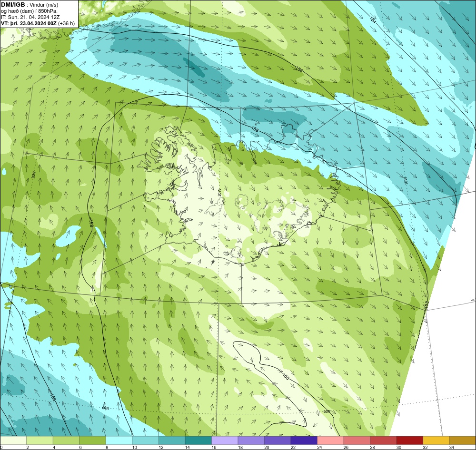This screenshot has width=476, height=450.
Task: Select the pale green 2–4 m/s legend swatch
Action: [x=40, y=440]
